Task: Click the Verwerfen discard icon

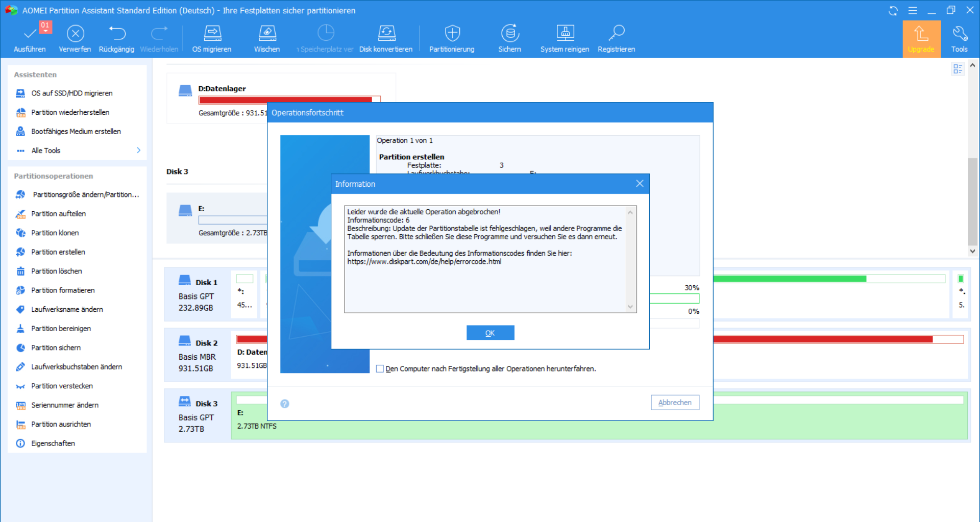Action: (75, 34)
